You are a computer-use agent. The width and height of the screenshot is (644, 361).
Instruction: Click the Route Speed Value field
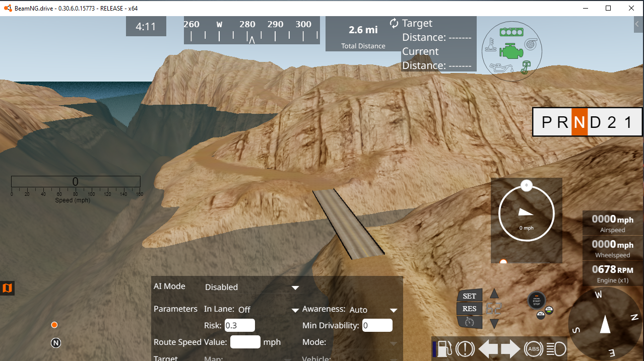click(245, 342)
